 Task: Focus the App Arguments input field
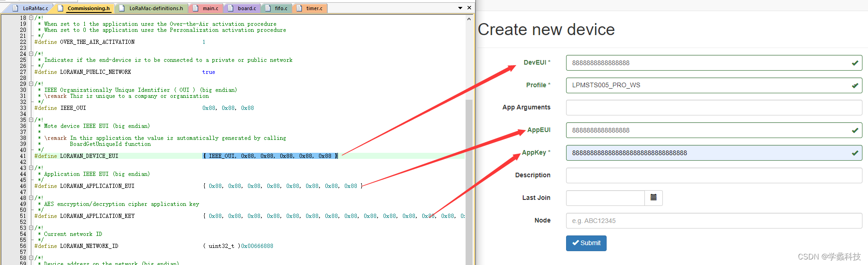714,108
